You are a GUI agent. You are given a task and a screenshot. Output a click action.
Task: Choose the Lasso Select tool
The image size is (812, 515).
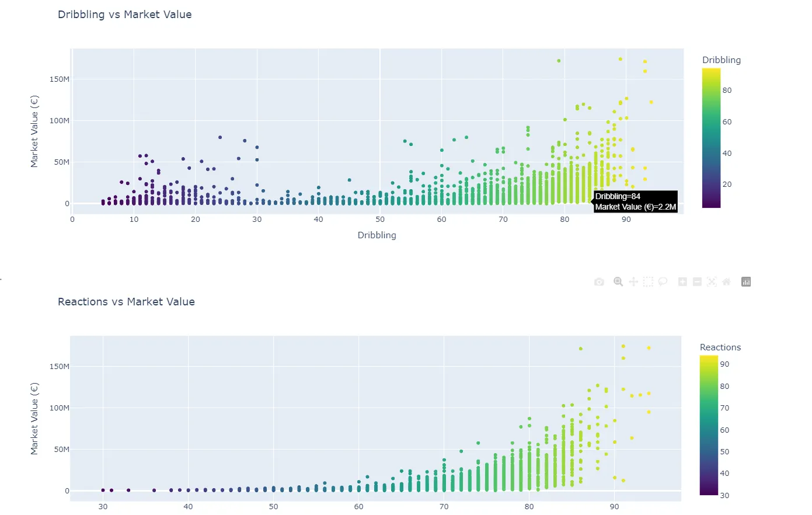tap(663, 282)
